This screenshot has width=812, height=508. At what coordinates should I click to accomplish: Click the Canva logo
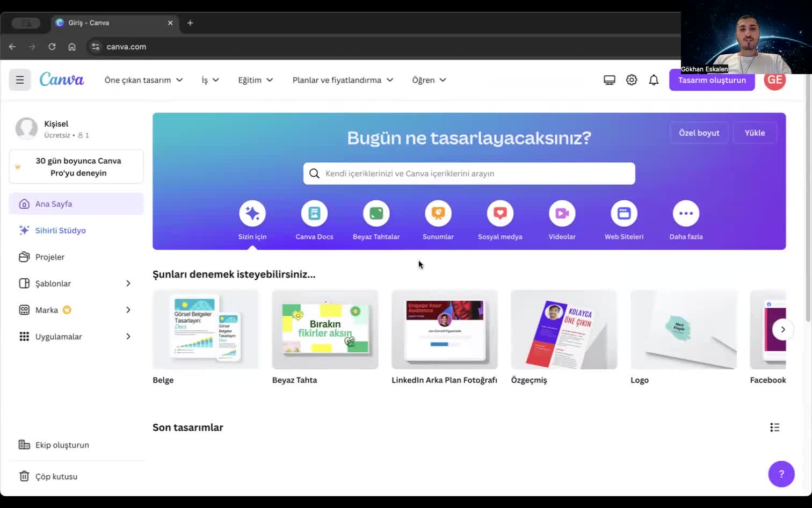62,79
